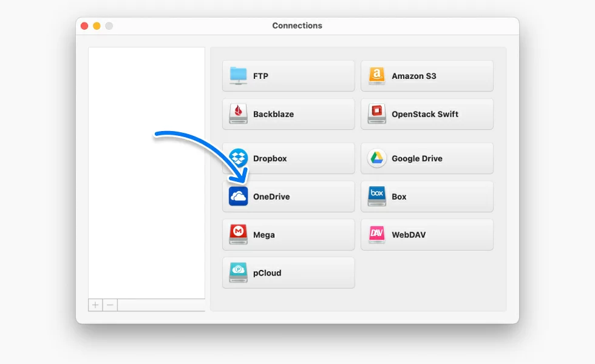Add a connection with the plus button
The image size is (595, 364).
point(95,305)
